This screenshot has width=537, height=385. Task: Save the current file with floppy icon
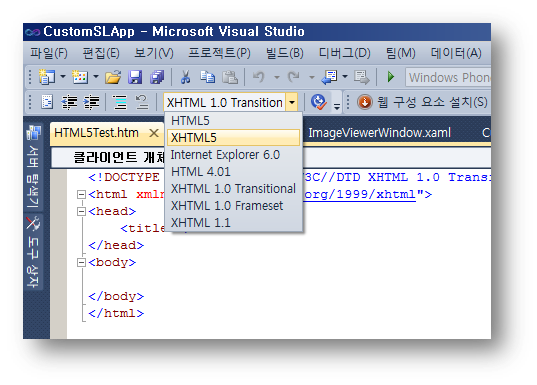pos(135,77)
